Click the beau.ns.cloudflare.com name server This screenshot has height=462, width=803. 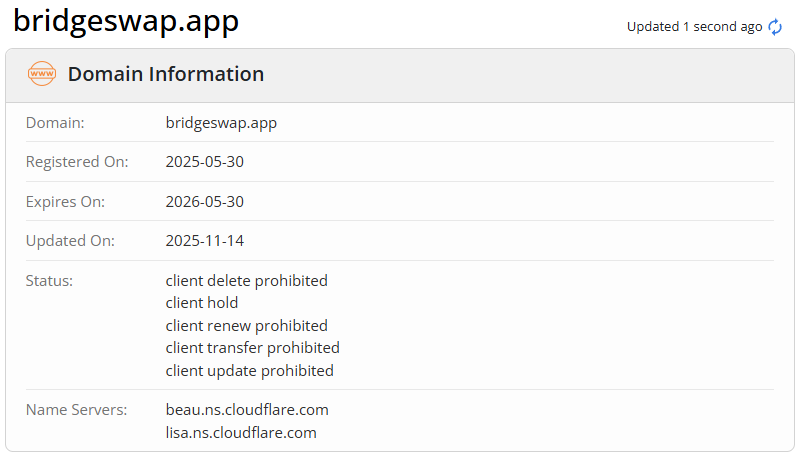(247, 410)
